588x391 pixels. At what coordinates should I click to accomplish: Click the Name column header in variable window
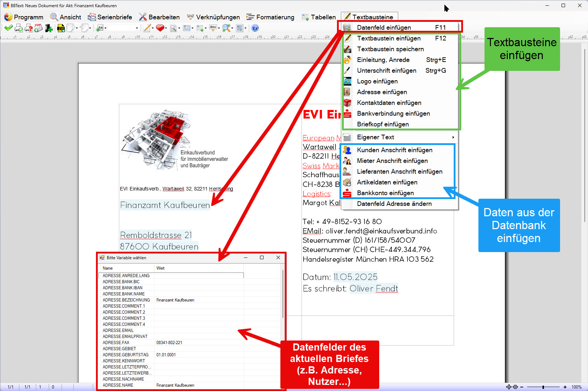click(x=126, y=268)
